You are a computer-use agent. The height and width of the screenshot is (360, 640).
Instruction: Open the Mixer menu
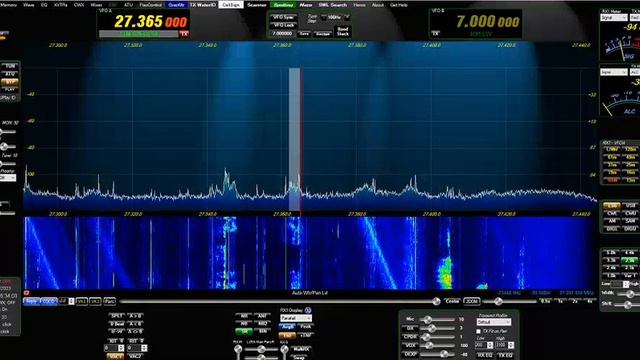(96, 5)
